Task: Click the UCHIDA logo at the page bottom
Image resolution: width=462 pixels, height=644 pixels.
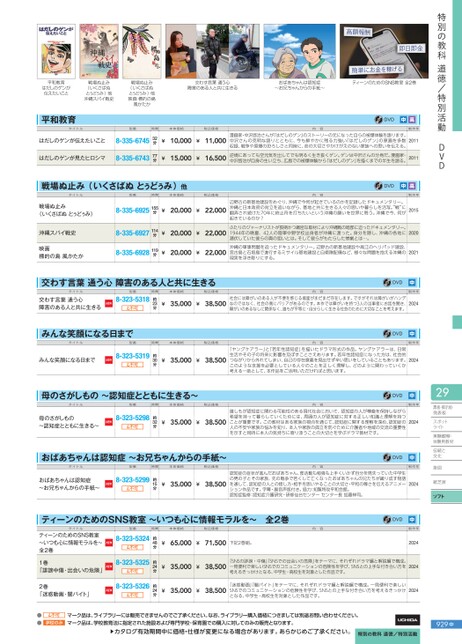Action: (x=407, y=619)
